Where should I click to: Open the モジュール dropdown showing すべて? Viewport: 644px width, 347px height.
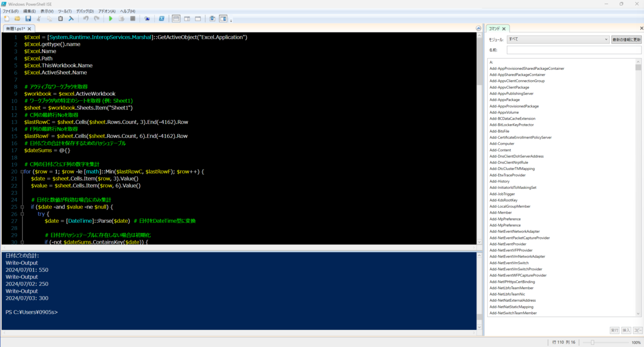pyautogui.click(x=558, y=39)
